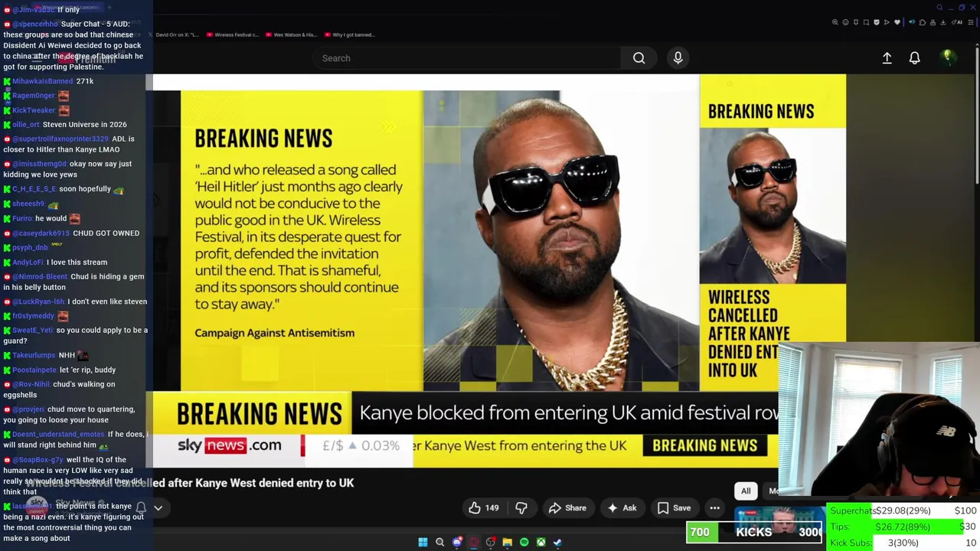
Task: Click chat username 'MihawkaisBanned'
Action: coord(43,80)
